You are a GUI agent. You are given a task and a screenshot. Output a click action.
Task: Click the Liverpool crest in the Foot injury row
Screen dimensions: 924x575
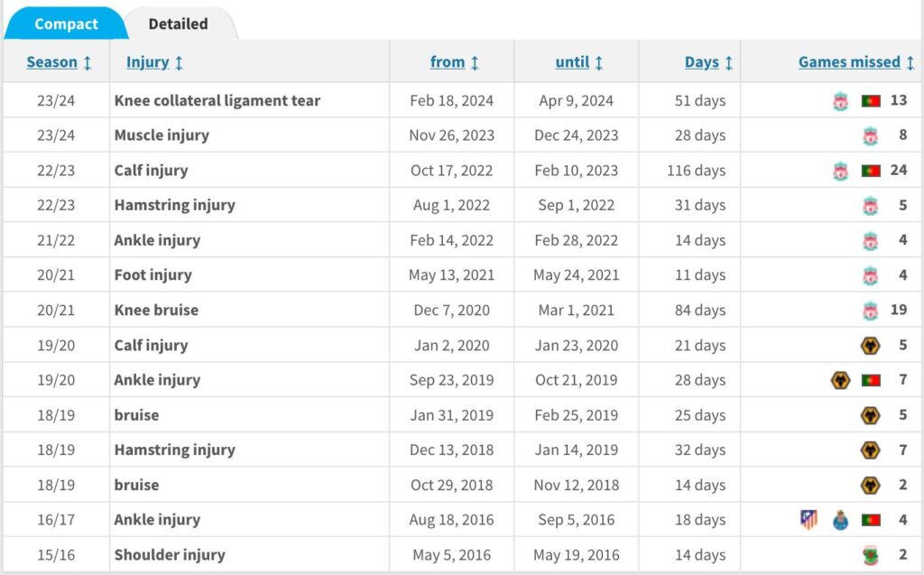[x=871, y=275]
